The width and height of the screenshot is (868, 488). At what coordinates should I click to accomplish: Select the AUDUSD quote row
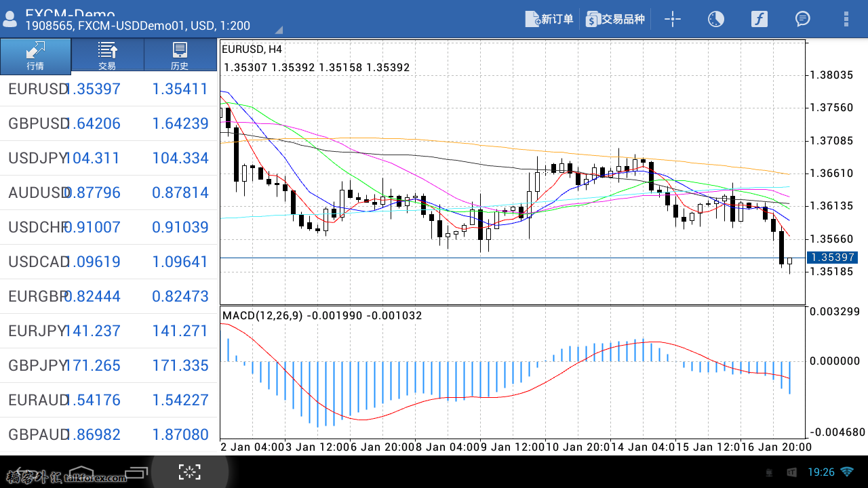click(x=108, y=192)
